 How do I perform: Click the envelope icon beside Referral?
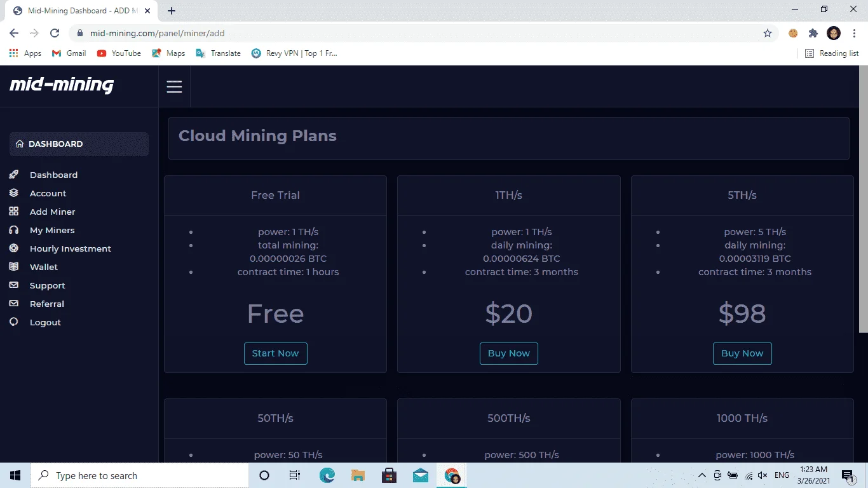point(14,304)
